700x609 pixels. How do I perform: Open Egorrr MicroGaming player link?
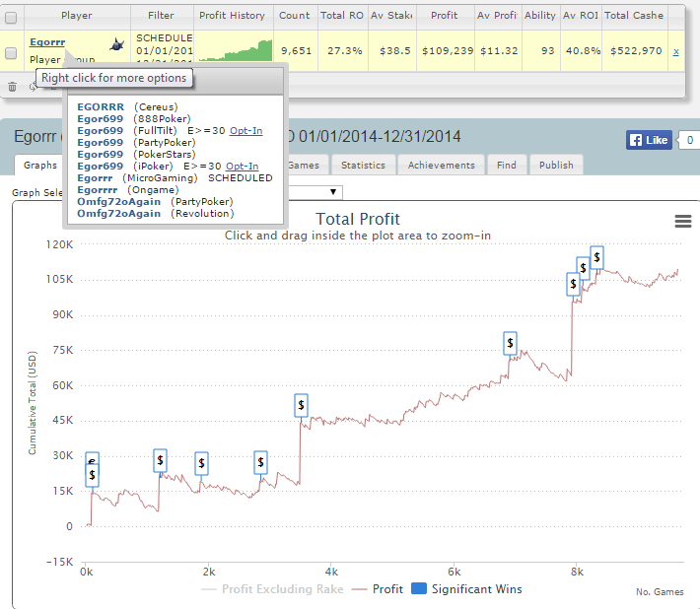[95, 178]
